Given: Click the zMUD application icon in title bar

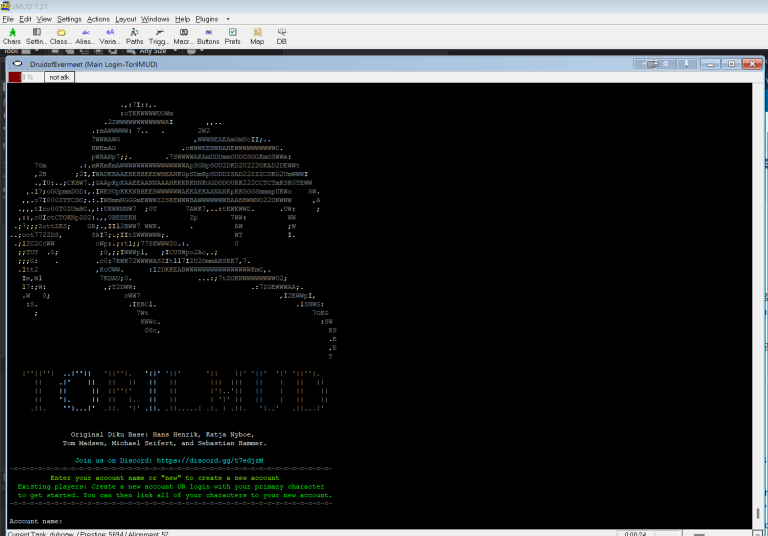Looking at the screenshot, I should click(5, 6).
